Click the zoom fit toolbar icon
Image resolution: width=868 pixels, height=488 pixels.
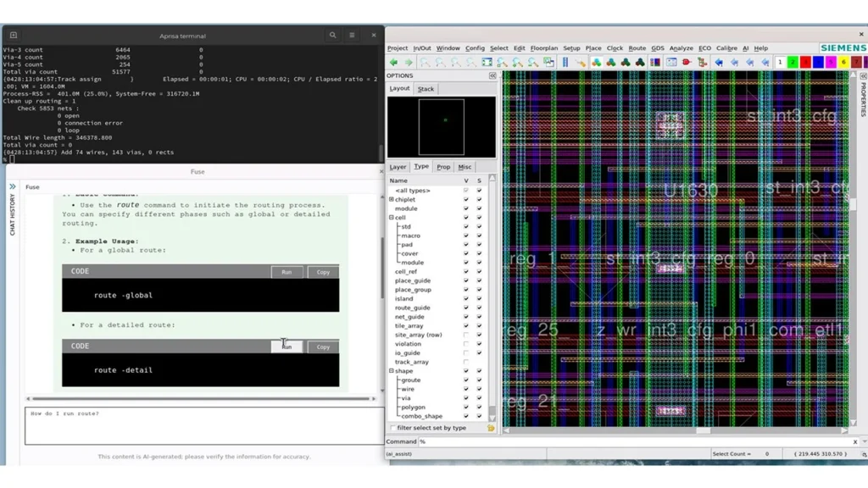click(x=487, y=63)
